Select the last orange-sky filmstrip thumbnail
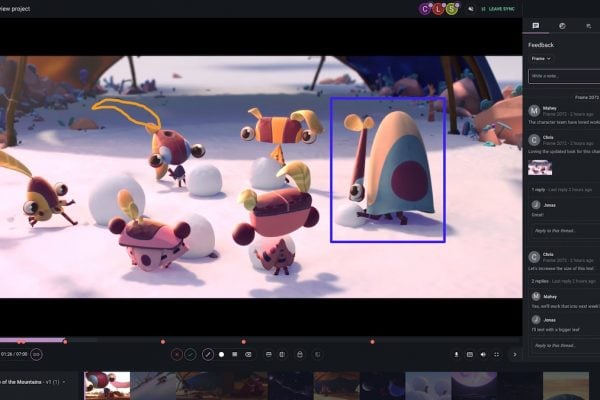 [x=566, y=386]
